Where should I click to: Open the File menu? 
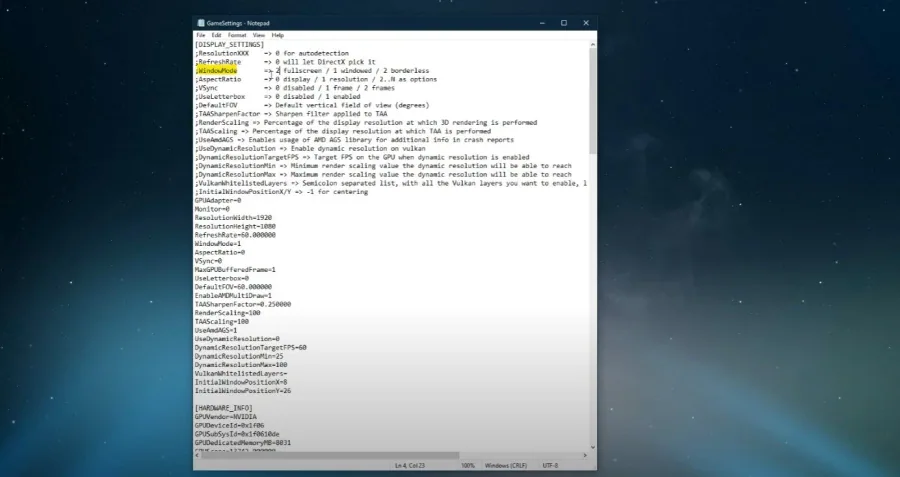point(200,35)
